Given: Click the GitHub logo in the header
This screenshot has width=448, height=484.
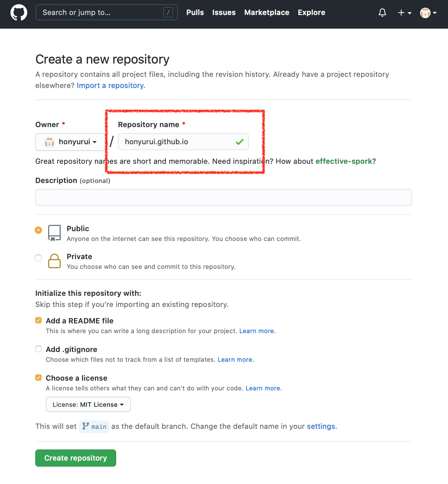Looking at the screenshot, I should tap(19, 13).
